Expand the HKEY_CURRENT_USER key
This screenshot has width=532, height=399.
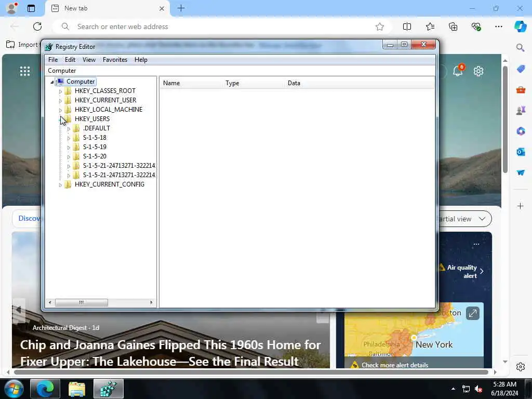click(60, 101)
